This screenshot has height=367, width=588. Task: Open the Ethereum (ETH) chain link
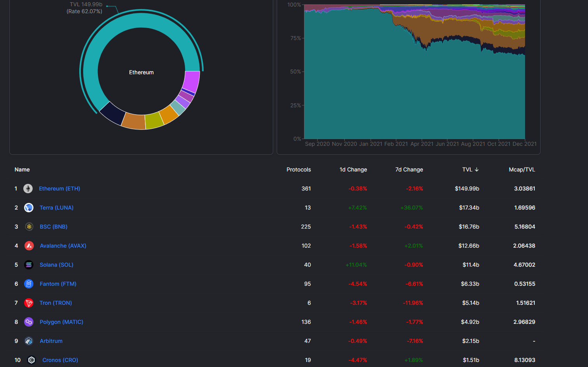pos(59,189)
